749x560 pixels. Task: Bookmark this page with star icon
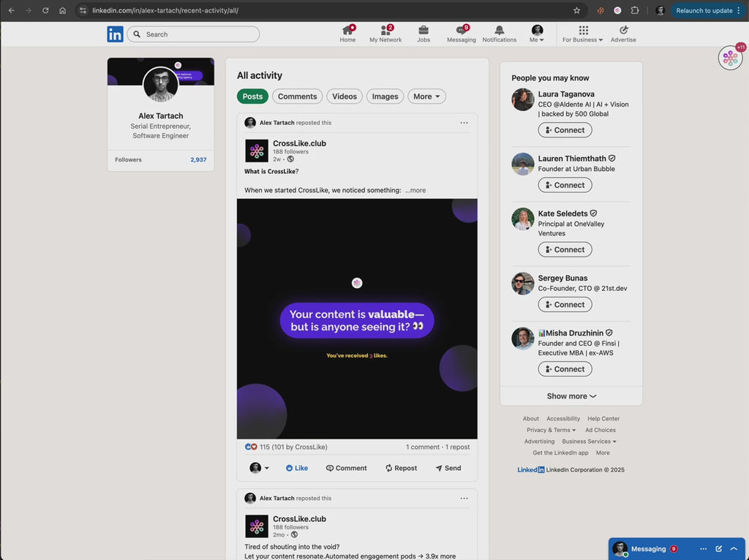pyautogui.click(x=576, y=11)
